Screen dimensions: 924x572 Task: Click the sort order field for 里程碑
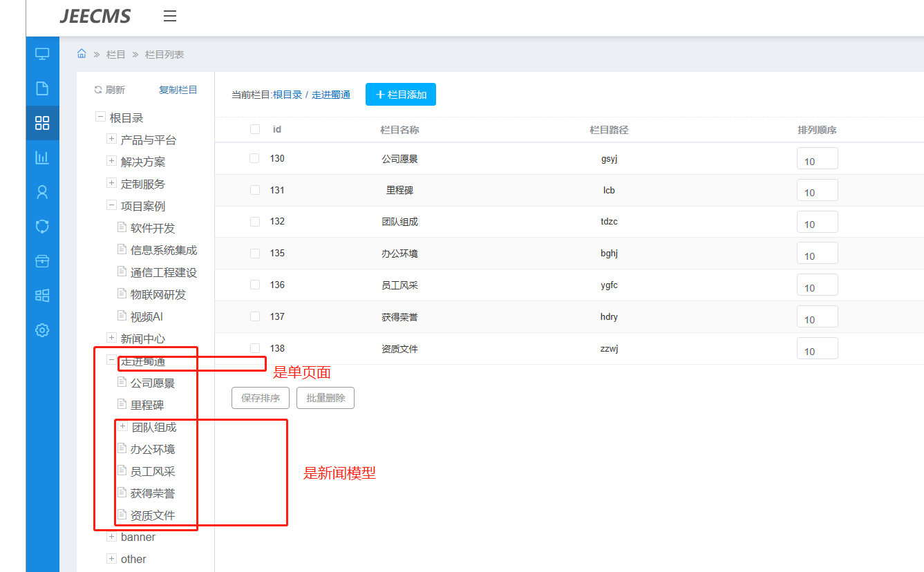coord(818,191)
